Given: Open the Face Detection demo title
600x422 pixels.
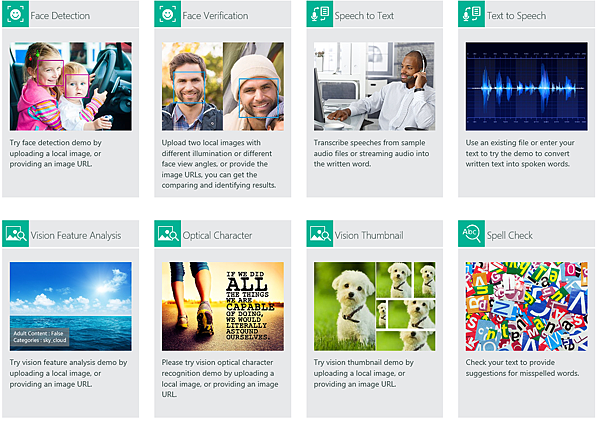Looking at the screenshot, I should point(60,16).
